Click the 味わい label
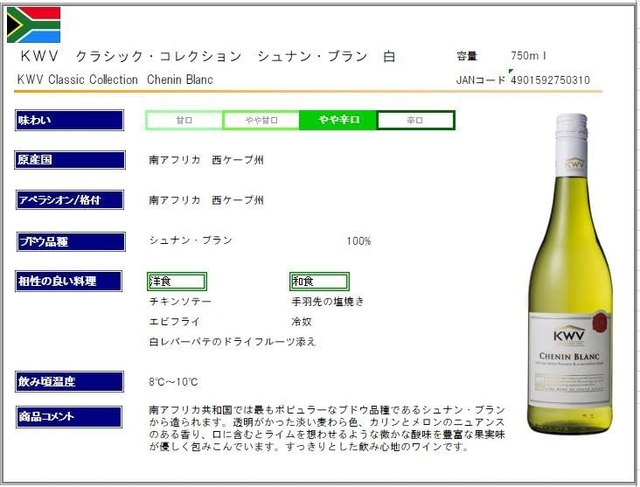 point(69,120)
